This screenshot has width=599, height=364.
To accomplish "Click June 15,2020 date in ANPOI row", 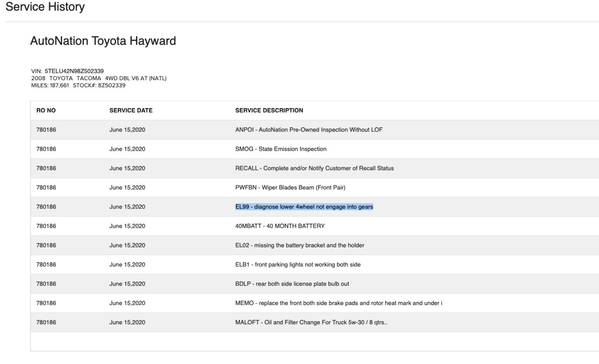I will pos(127,130).
